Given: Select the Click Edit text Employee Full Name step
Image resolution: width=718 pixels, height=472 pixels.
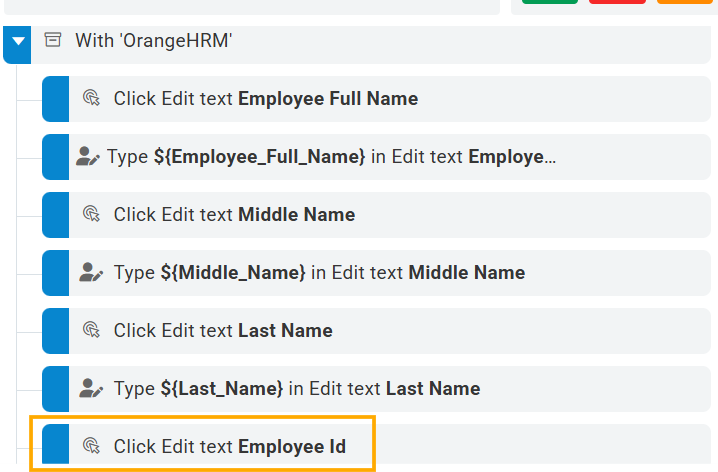Looking at the screenshot, I should [265, 98].
